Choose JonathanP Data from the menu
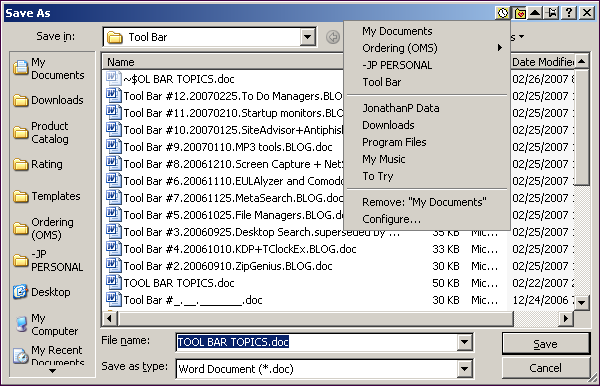Image resolution: width=600 pixels, height=386 pixels. pos(401,108)
